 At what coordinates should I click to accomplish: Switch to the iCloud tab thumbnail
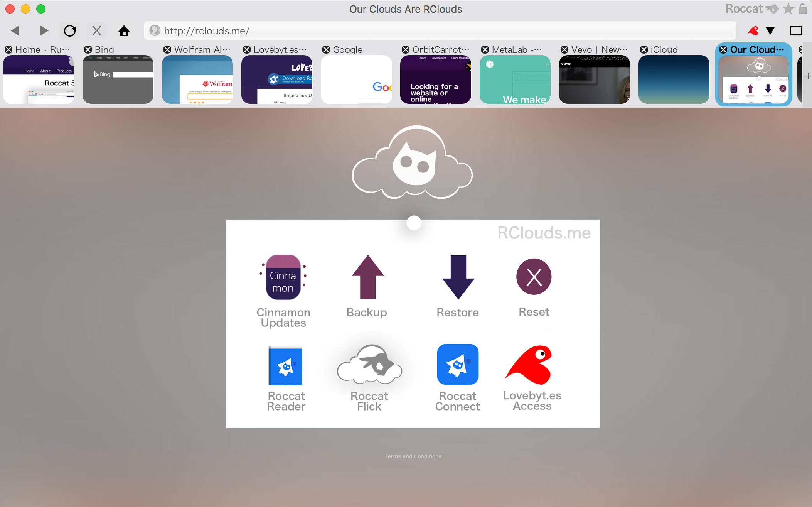pyautogui.click(x=674, y=79)
